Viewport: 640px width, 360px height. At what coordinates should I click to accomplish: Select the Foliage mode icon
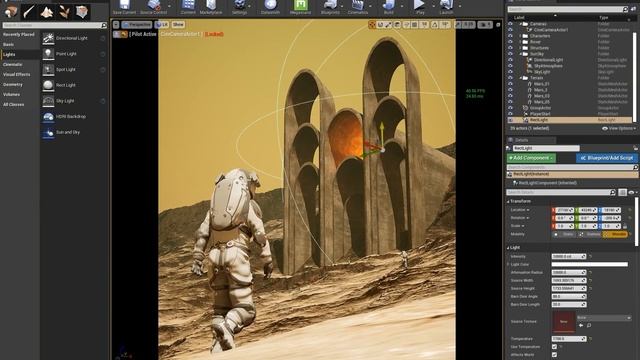(x=64, y=11)
